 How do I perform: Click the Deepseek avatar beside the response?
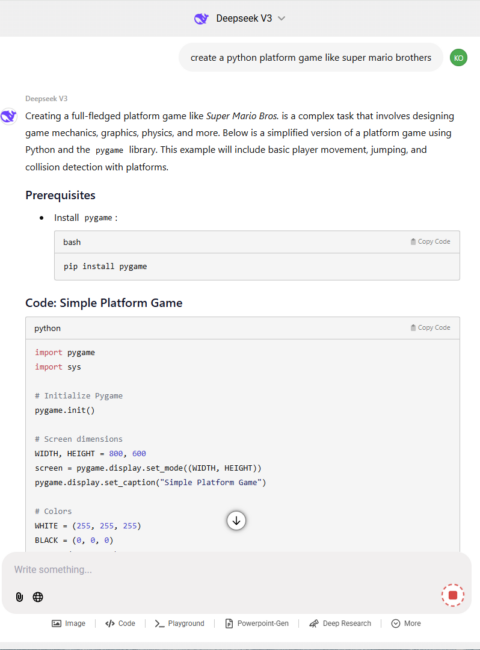pyautogui.click(x=9, y=116)
